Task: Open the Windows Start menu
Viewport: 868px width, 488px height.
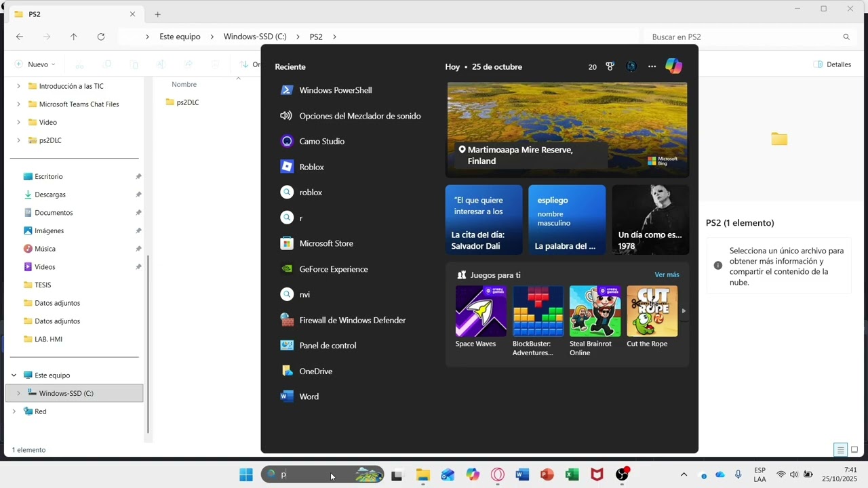Action: click(x=246, y=474)
